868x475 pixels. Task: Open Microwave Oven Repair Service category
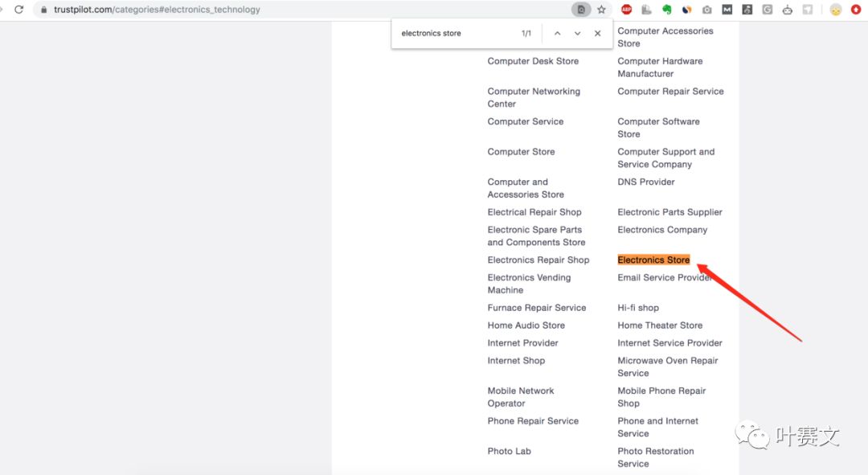pyautogui.click(x=668, y=366)
